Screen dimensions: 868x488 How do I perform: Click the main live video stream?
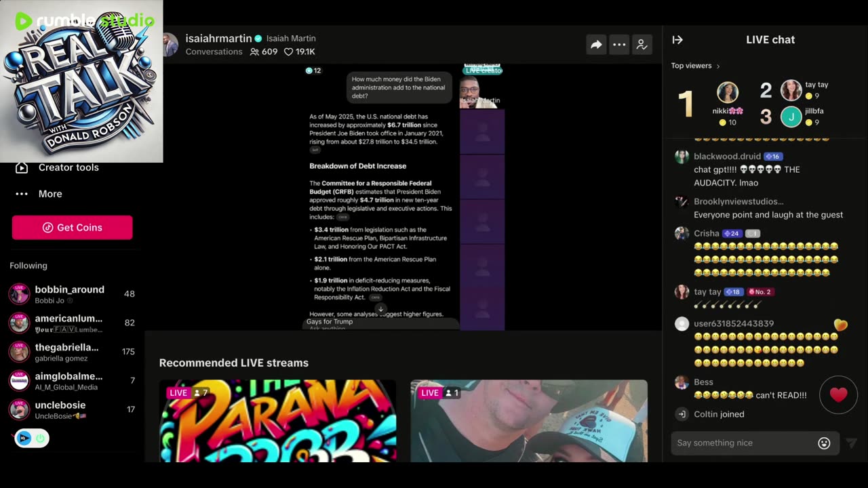pyautogui.click(x=403, y=197)
